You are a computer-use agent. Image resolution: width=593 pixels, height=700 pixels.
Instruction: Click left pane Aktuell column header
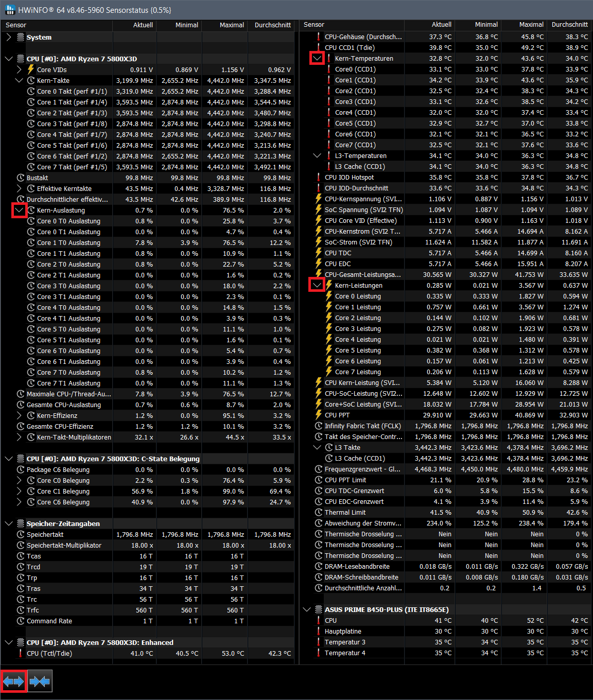[135, 25]
